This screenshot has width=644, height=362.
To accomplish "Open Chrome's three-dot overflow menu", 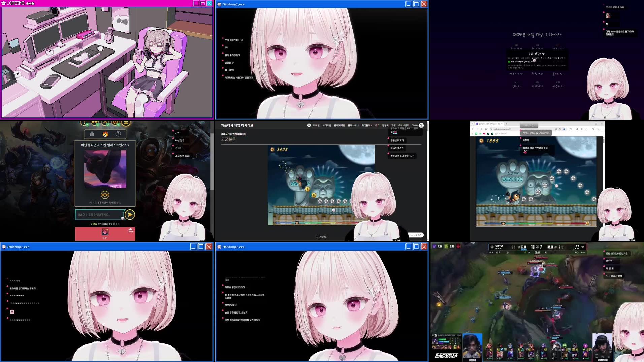I will point(602,129).
